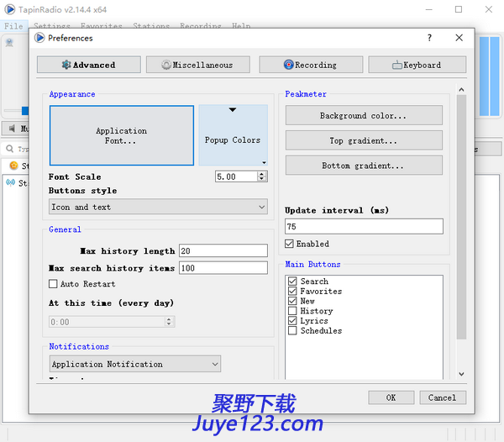Click the search magnifier in main window
Screen dimensions: 504x442
(x=10, y=149)
